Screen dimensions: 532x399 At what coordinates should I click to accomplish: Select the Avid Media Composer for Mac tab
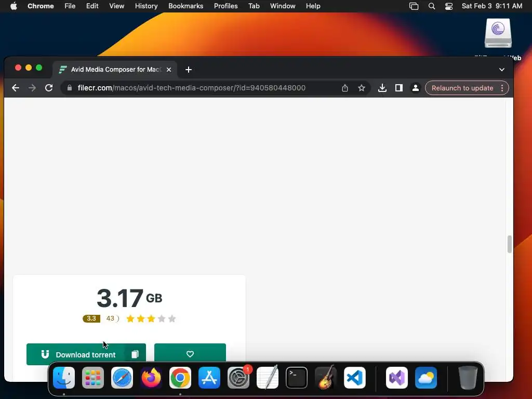(x=115, y=70)
